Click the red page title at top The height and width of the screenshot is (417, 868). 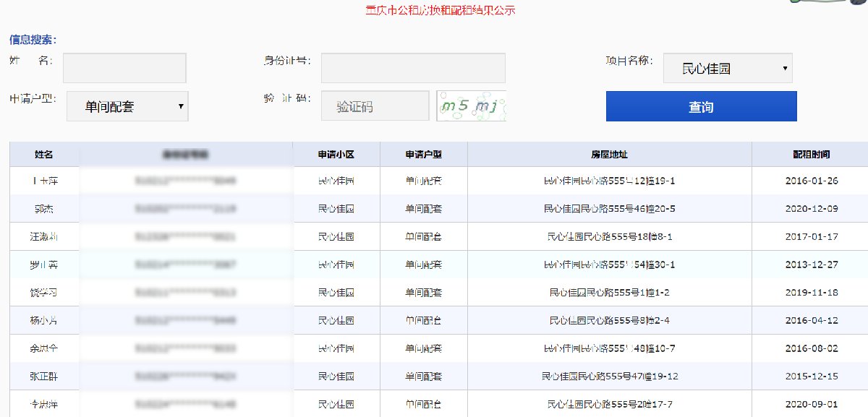point(440,10)
